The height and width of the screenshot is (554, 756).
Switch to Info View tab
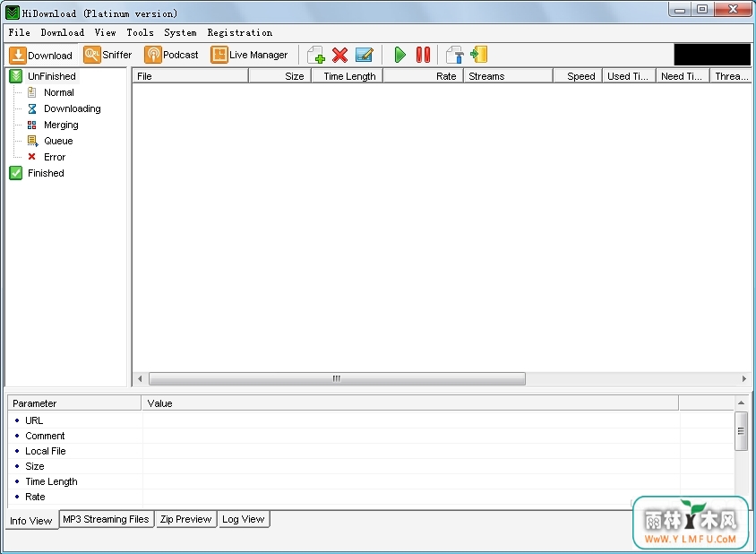[31, 521]
